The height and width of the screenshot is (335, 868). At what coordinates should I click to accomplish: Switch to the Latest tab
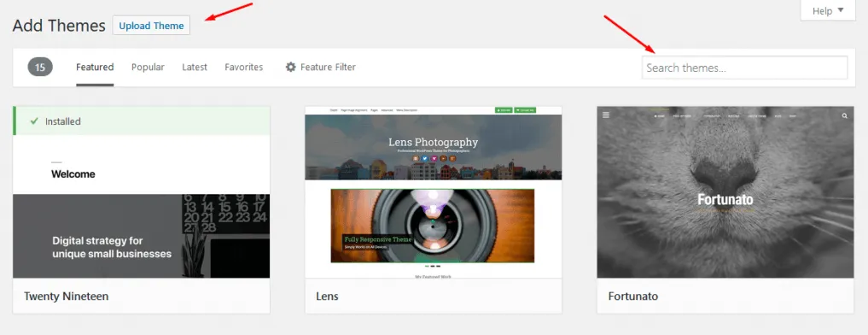coord(195,68)
